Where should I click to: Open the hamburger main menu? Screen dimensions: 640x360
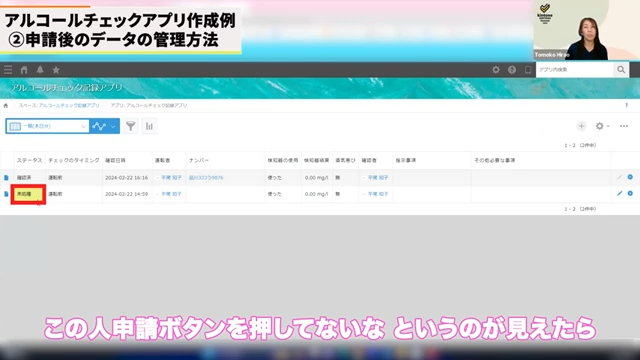[8, 70]
